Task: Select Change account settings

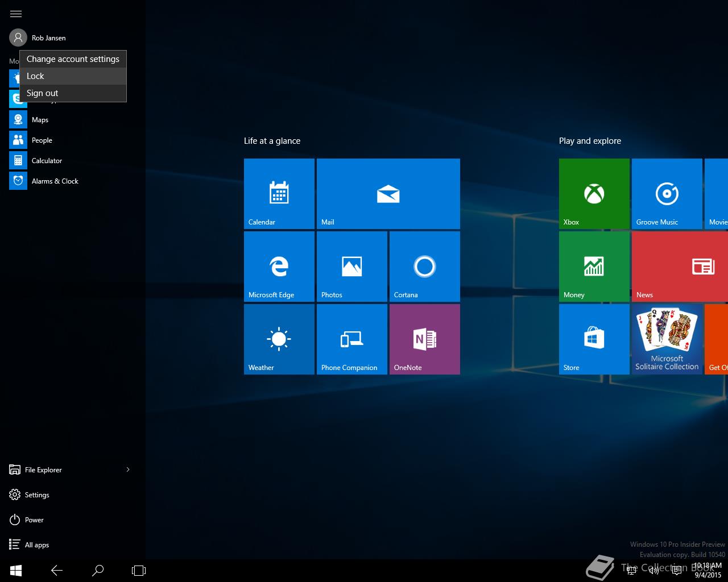Action: [x=73, y=59]
